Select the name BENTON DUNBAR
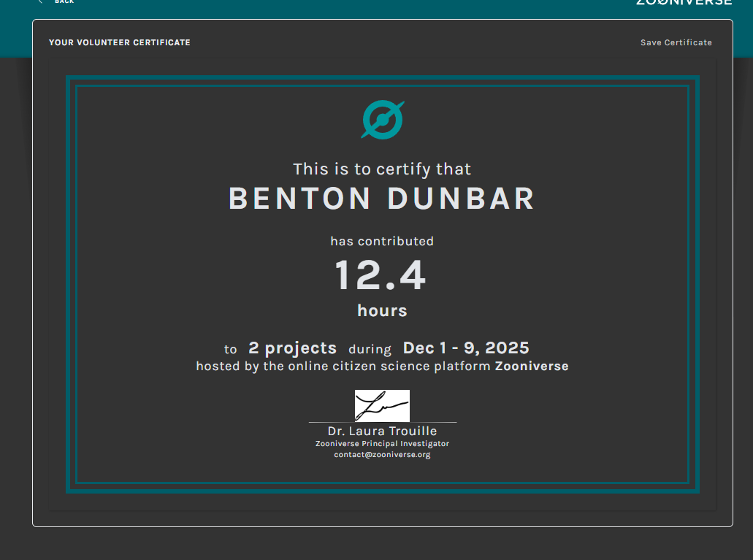Viewport: 753px width, 560px height. coord(382,199)
